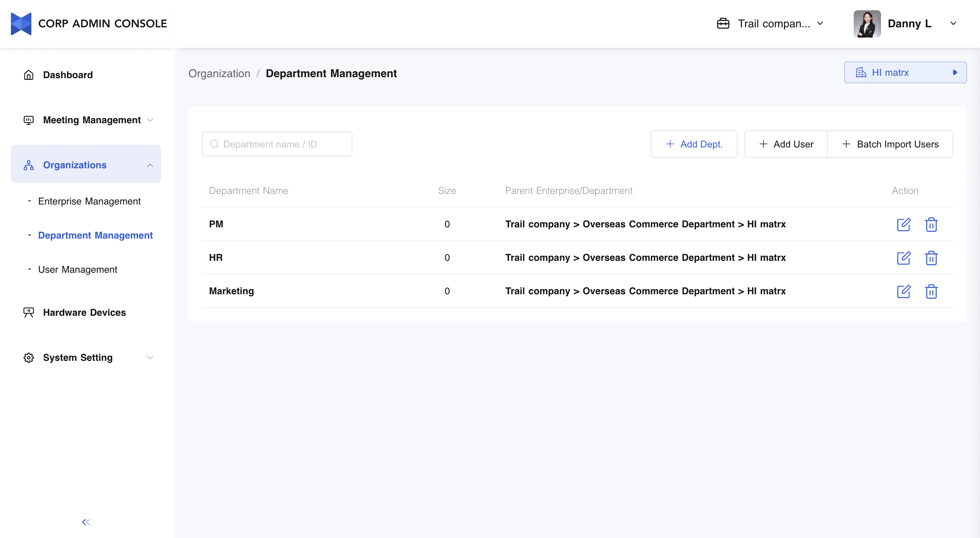The height and width of the screenshot is (538, 980).
Task: Open the Trail company selector dropdown
Action: [x=770, y=24]
